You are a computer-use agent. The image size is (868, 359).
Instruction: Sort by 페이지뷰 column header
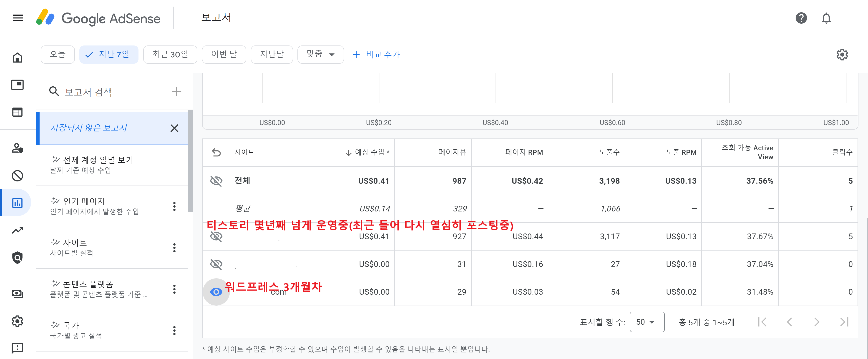point(452,153)
